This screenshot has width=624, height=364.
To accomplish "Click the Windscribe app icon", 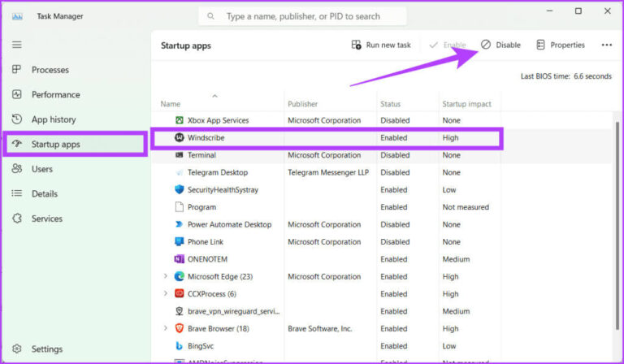I will (x=180, y=138).
